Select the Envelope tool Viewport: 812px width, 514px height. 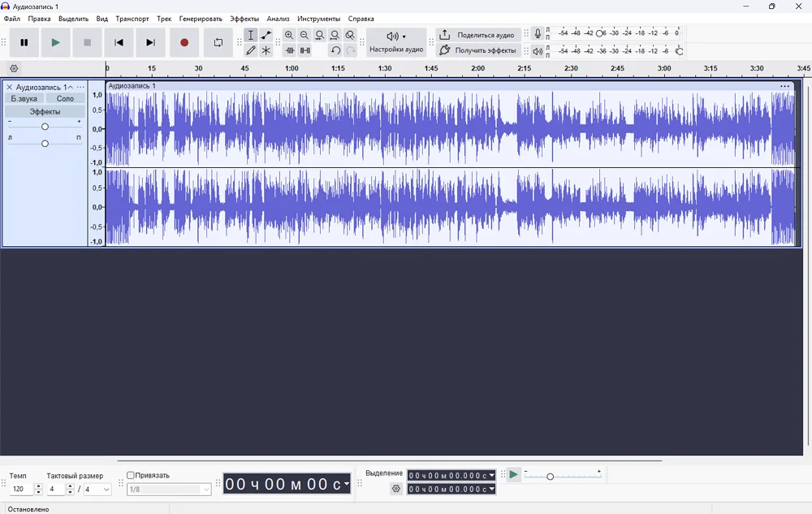coord(266,35)
